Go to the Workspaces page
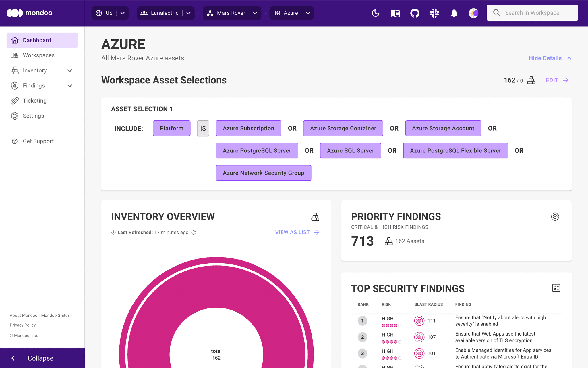Viewport: 588px width, 368px height. coord(38,55)
